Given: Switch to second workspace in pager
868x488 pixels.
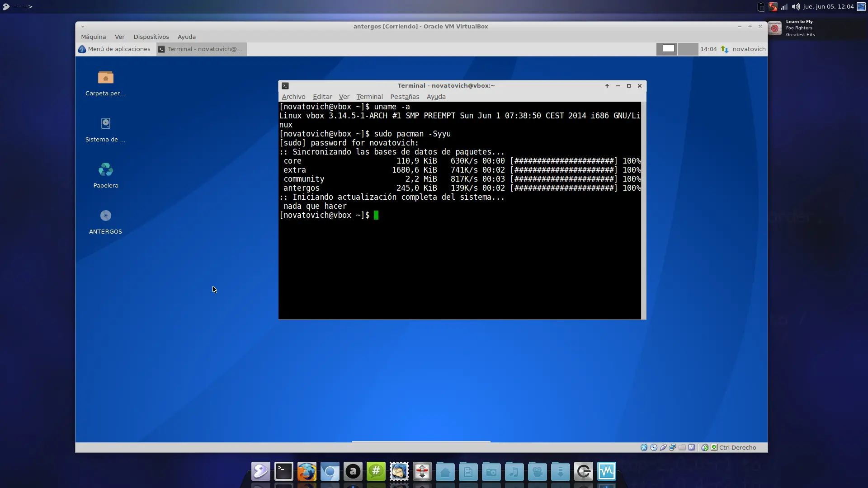Looking at the screenshot, I should click(688, 49).
